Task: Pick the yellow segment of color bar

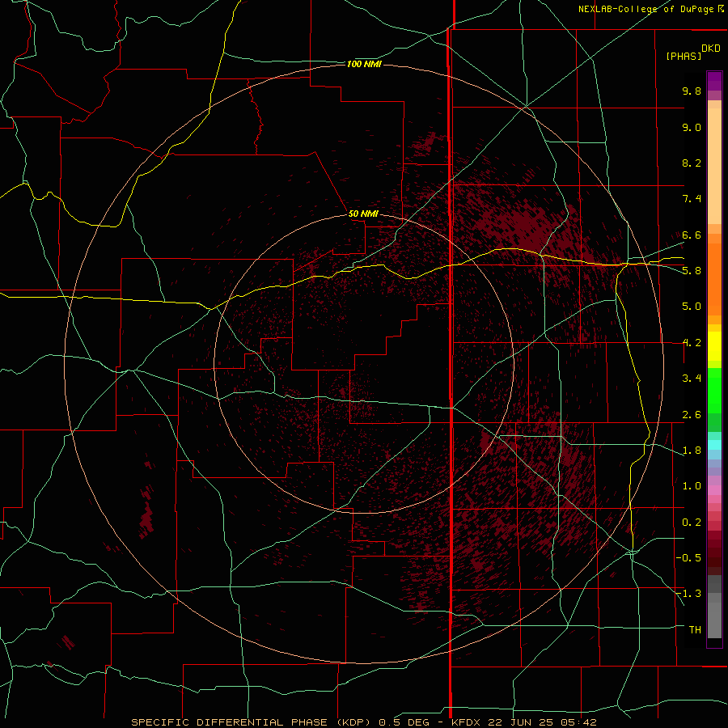Action: pyautogui.click(x=714, y=346)
